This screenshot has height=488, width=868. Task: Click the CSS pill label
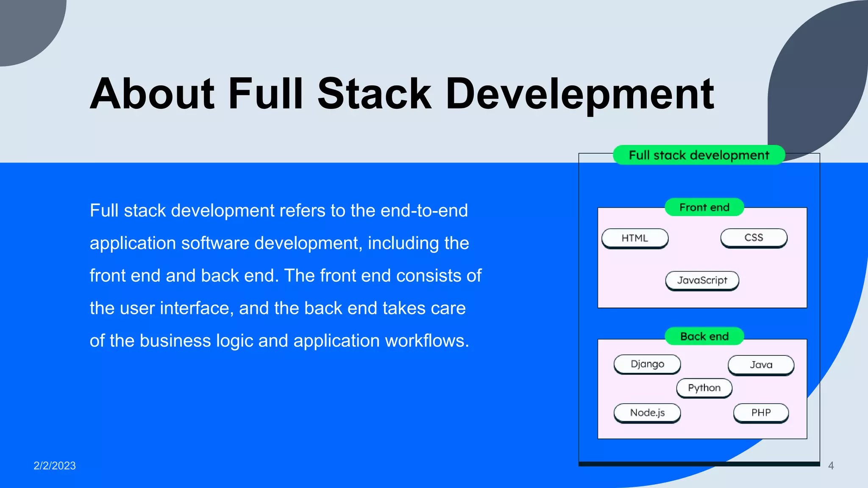(754, 238)
